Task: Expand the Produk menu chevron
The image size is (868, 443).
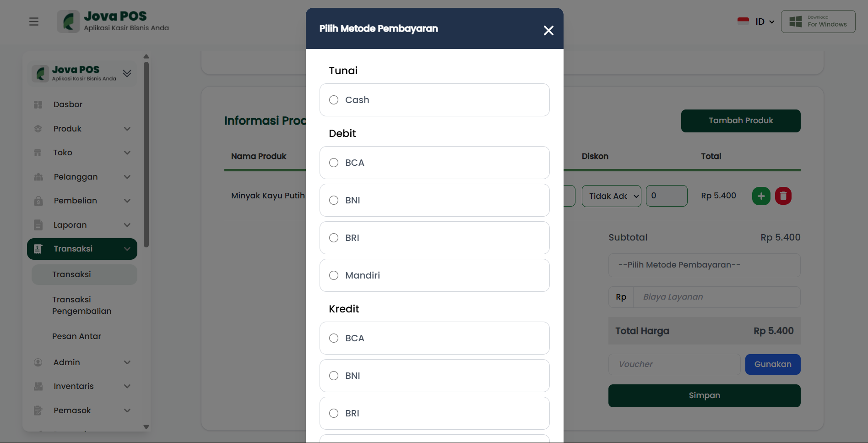Action: click(127, 129)
